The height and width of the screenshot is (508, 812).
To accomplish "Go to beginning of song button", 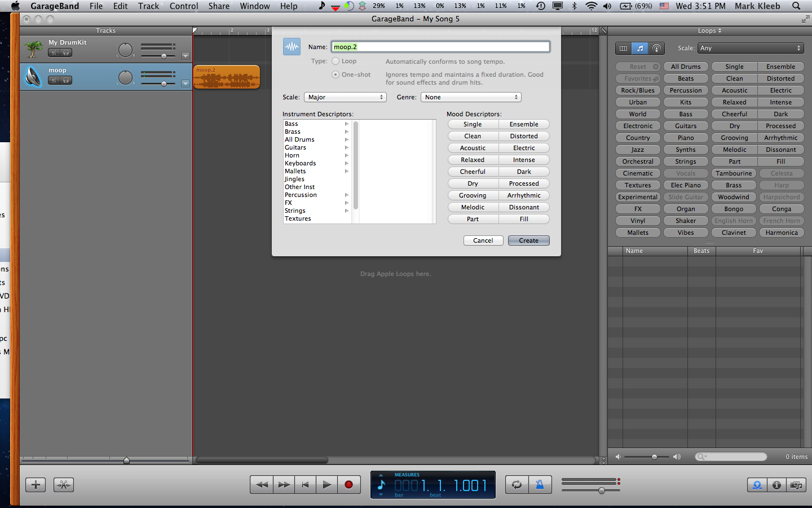I will (x=305, y=484).
